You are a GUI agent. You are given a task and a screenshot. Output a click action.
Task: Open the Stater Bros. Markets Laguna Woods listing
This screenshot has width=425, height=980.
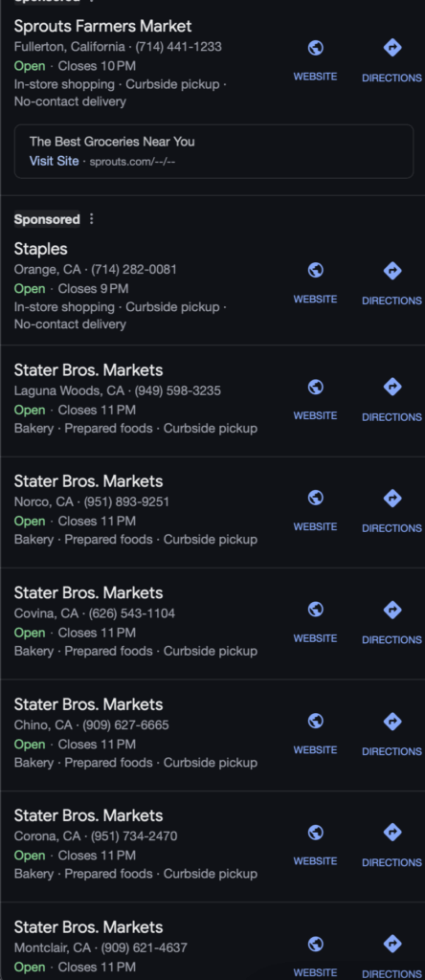(x=88, y=370)
